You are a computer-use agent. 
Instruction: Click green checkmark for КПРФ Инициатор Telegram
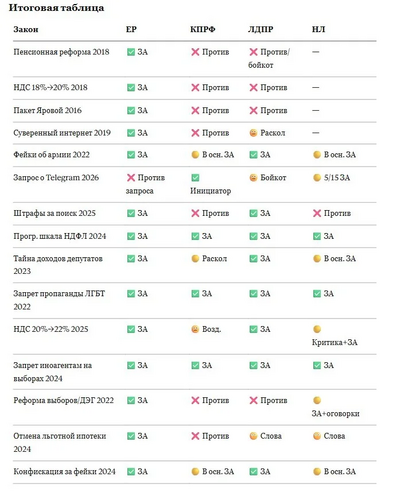point(195,178)
